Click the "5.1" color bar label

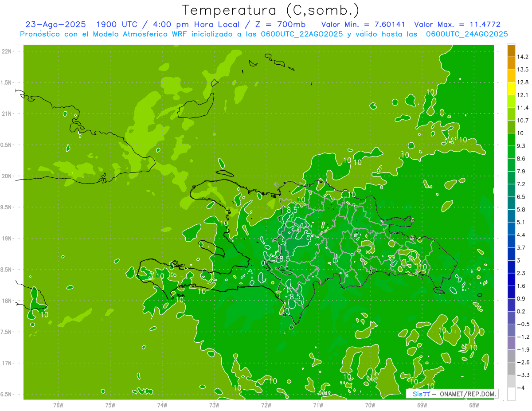(521, 222)
